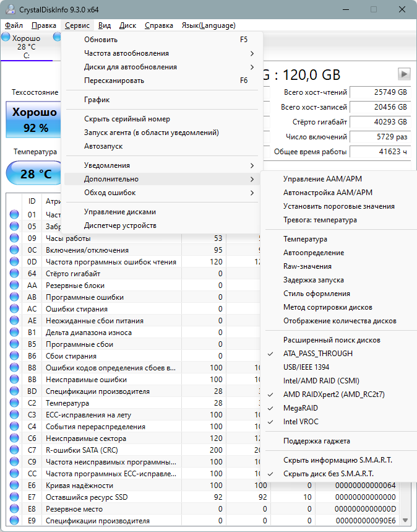The width and height of the screenshot is (417, 532).
Task: Expand the Частота автообновления submenu
Action: 162,53
